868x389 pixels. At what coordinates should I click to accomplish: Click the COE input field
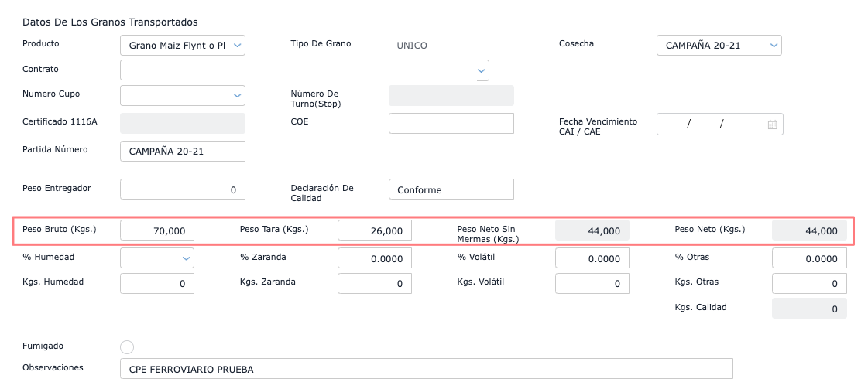(451, 124)
